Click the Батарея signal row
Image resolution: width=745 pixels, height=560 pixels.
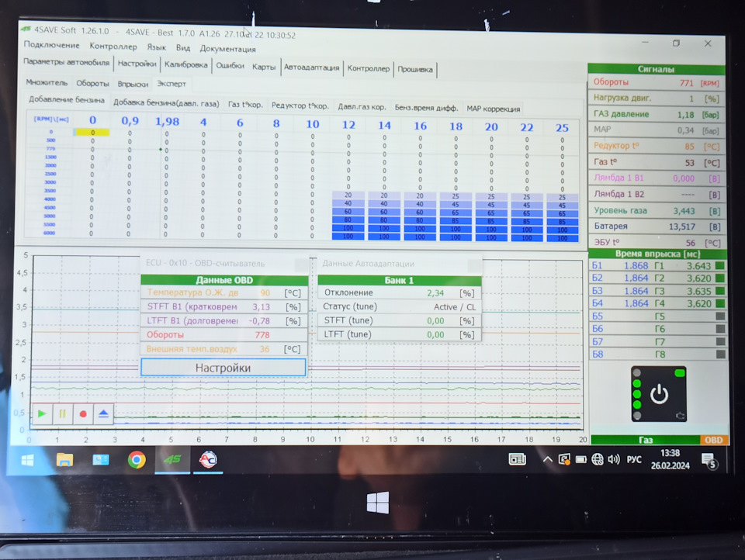pos(657,226)
